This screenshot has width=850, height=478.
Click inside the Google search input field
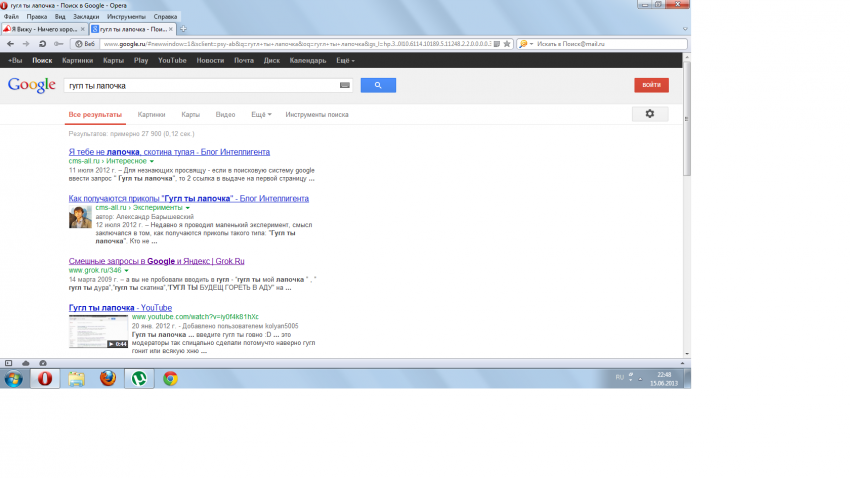pos(200,86)
